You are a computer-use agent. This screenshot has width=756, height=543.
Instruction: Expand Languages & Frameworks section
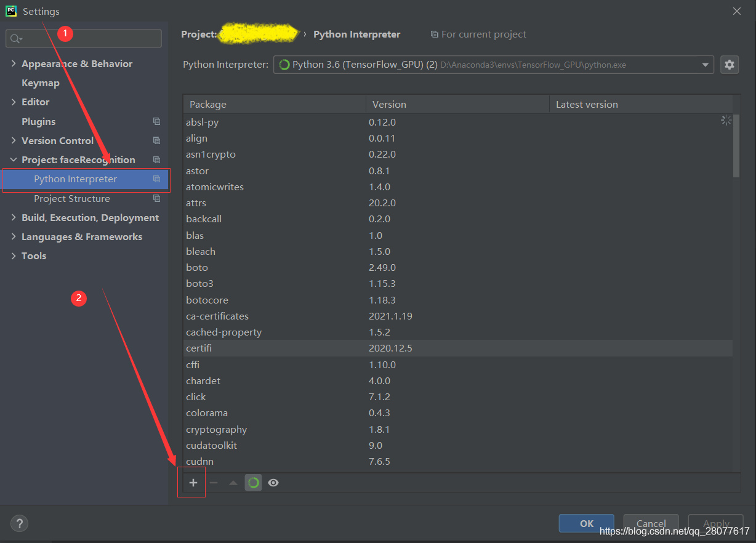14,236
